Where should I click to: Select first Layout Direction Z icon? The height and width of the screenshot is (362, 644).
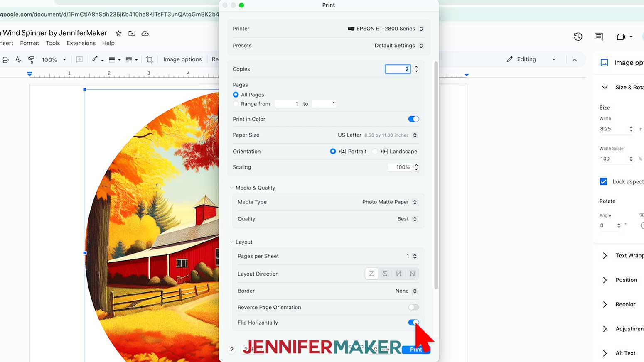pyautogui.click(x=371, y=274)
